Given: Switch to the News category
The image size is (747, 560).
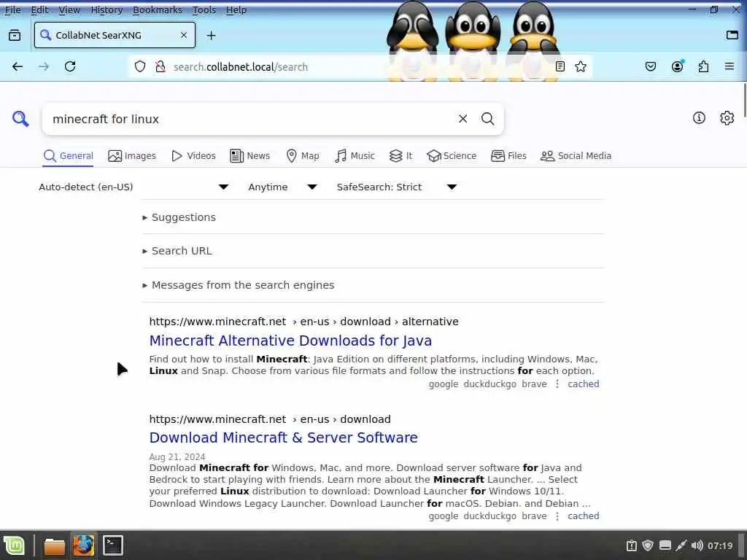Looking at the screenshot, I should coord(249,156).
